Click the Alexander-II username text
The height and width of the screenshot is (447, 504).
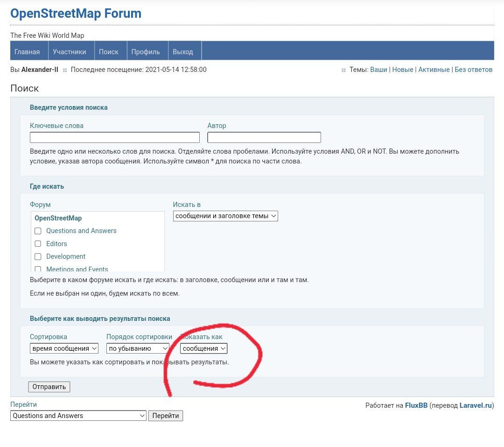(40, 70)
